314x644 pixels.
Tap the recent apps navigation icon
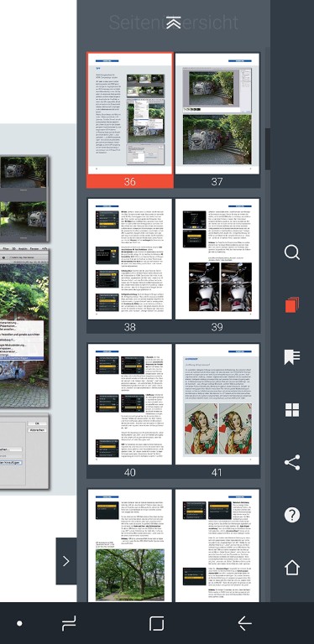point(69,624)
